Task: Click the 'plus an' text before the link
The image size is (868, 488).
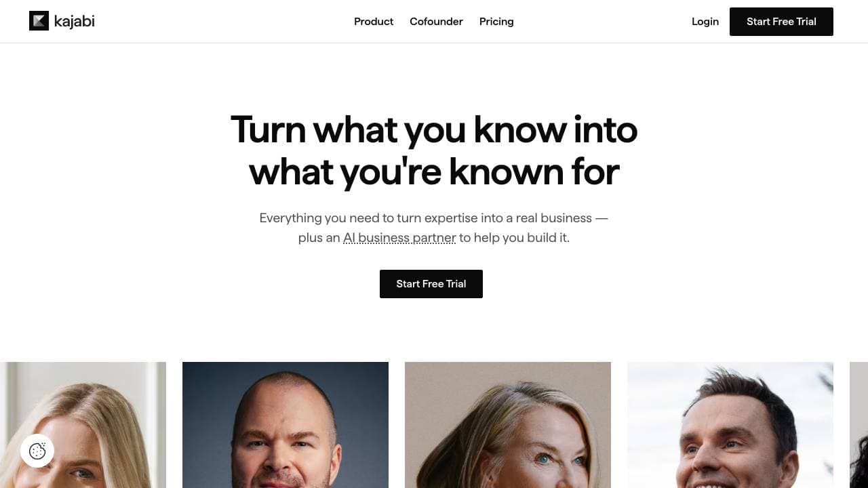Action: (x=319, y=238)
